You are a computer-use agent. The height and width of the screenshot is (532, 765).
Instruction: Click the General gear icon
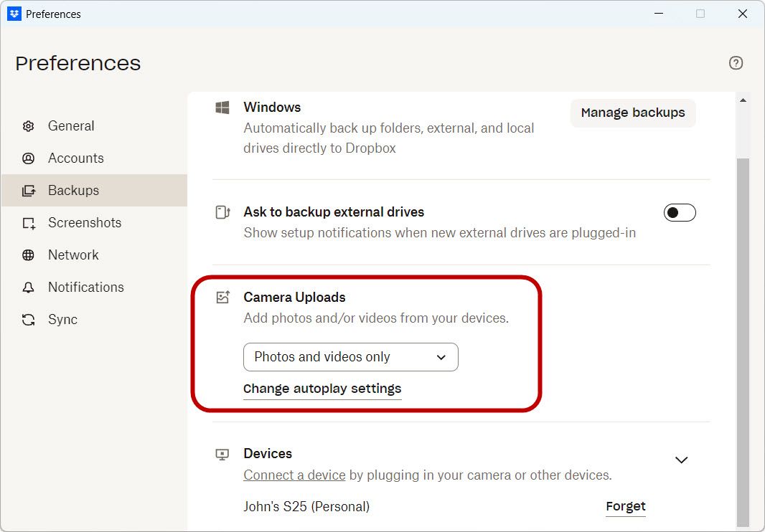click(x=29, y=126)
